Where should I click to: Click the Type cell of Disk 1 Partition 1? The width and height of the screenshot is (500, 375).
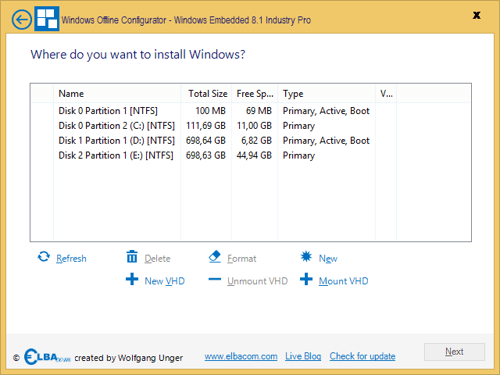tap(326, 141)
